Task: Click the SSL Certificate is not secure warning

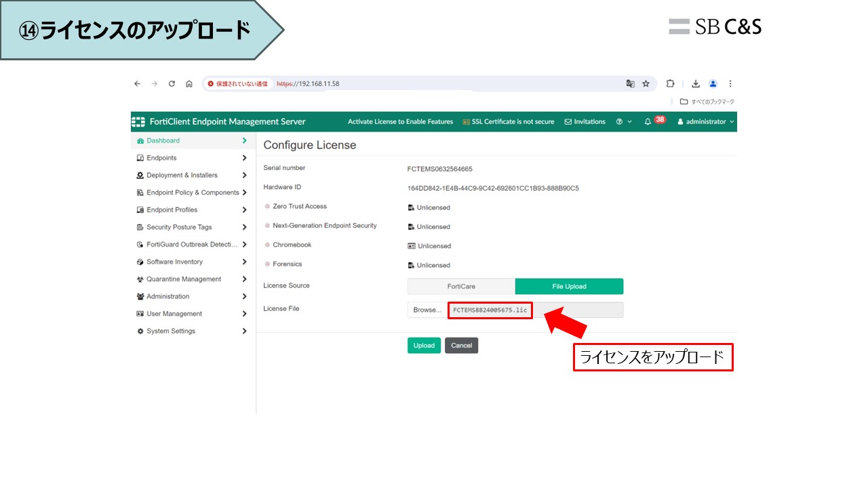Action: [x=509, y=122]
